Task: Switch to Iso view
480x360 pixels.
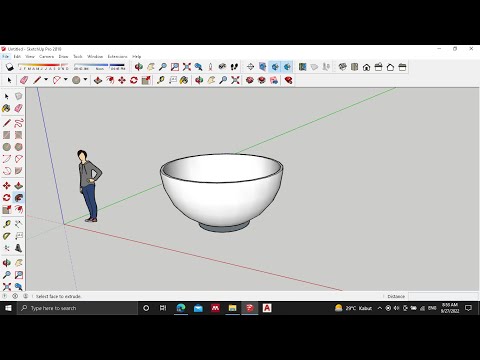Action: [342, 67]
